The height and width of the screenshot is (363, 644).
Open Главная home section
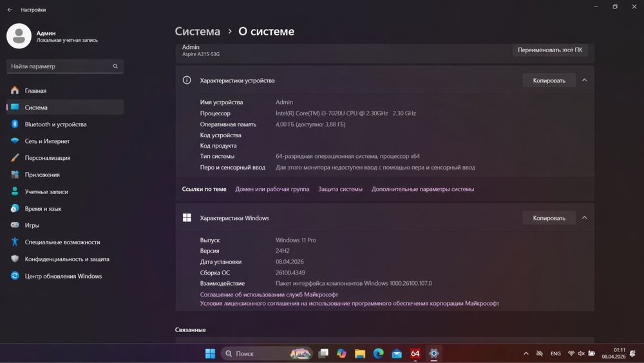pyautogui.click(x=65, y=90)
